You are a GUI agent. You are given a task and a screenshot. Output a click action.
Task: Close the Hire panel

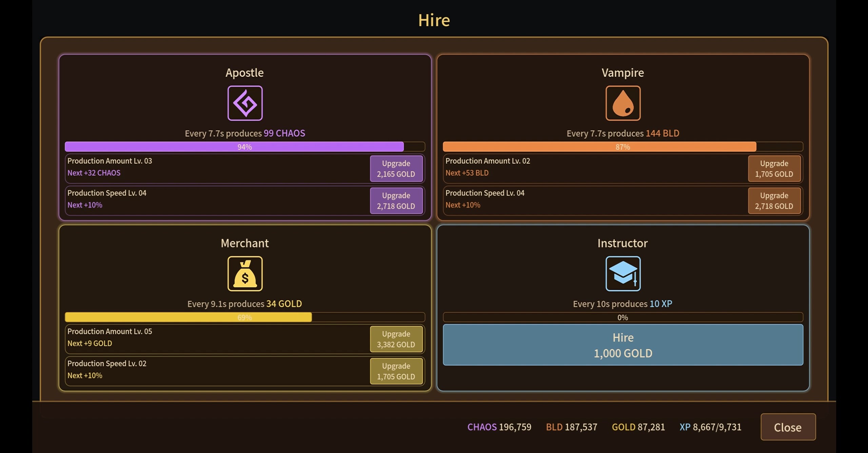pyautogui.click(x=788, y=427)
